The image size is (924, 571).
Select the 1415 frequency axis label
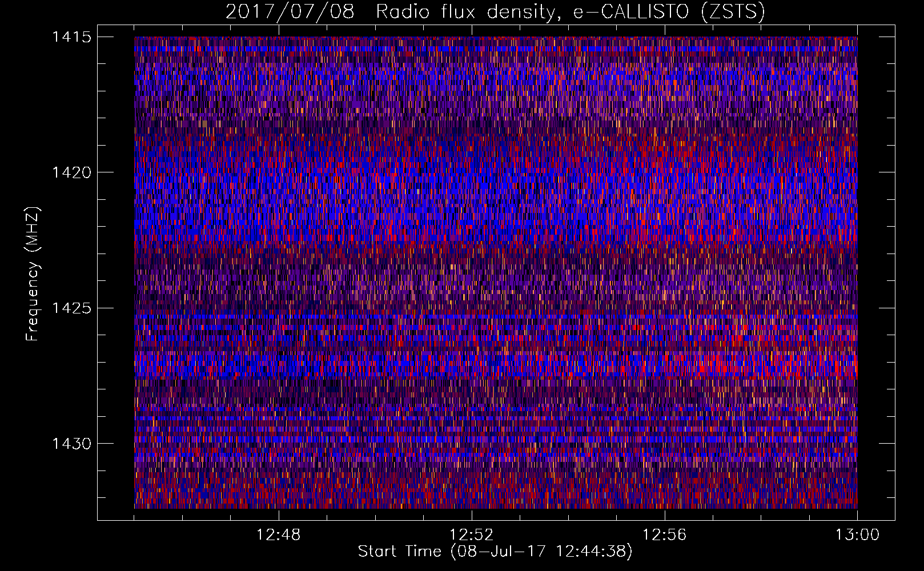click(x=71, y=37)
